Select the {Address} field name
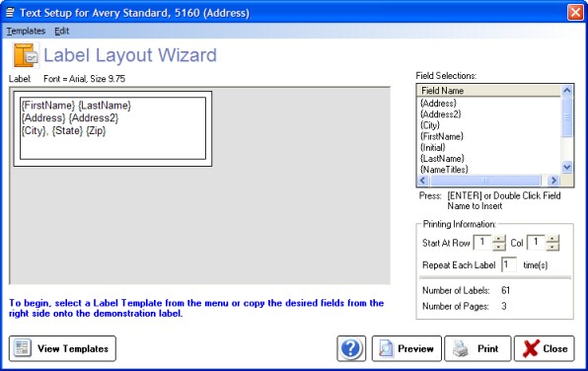 (x=438, y=104)
